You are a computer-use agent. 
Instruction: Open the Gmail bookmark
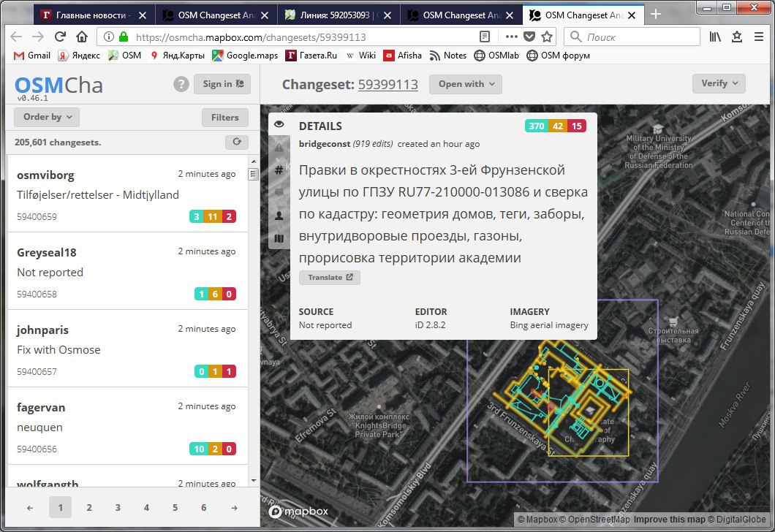[32, 56]
